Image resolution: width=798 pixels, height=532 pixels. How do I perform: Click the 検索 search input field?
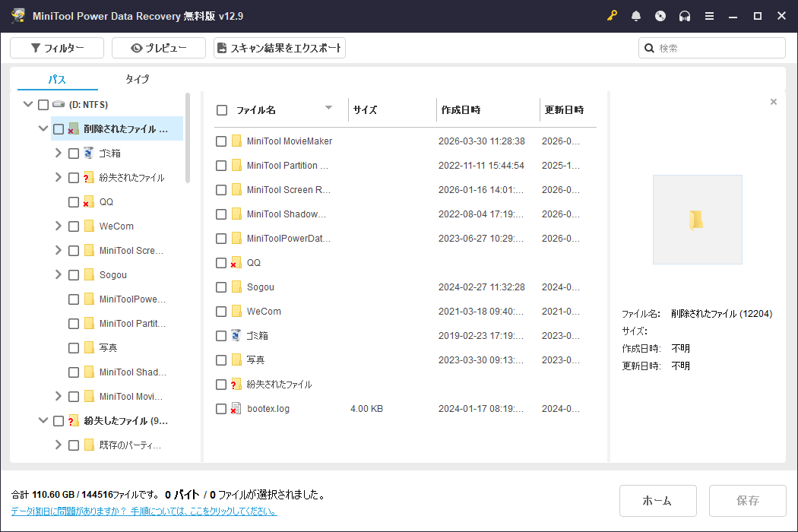712,48
